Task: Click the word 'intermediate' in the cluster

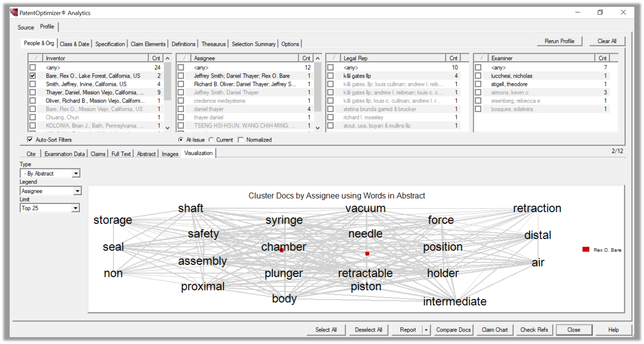Action: 455,301
